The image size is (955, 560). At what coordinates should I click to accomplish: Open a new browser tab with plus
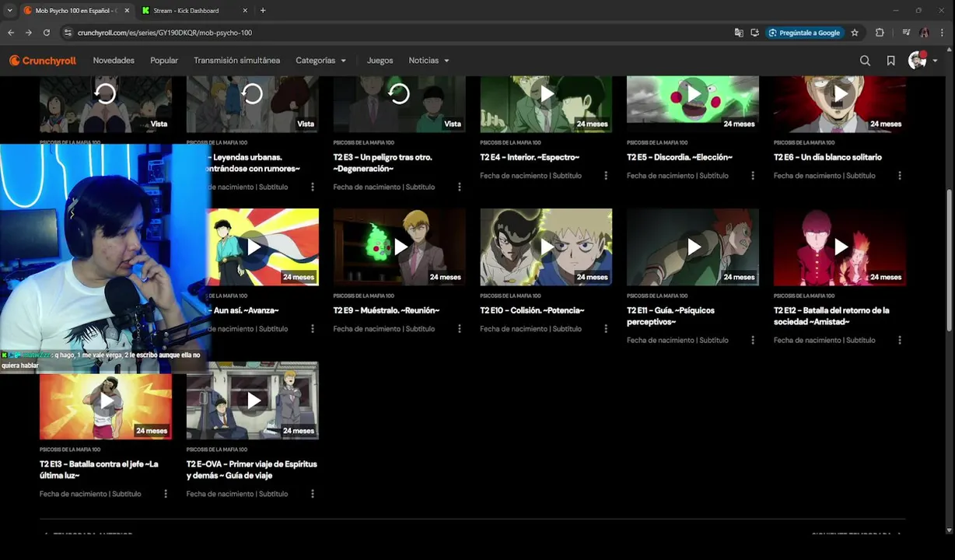263,10
